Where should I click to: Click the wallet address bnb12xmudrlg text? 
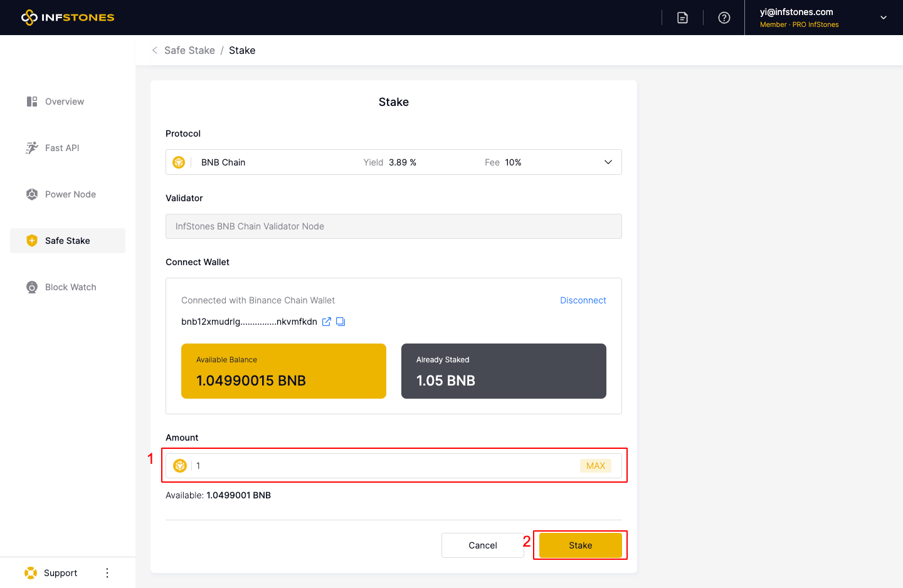coord(249,322)
